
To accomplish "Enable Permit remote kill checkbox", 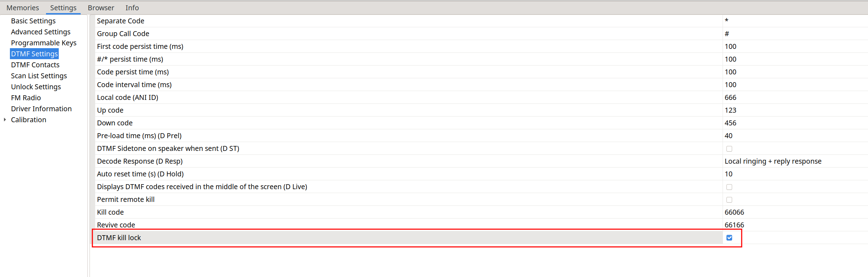I will pyautogui.click(x=729, y=200).
